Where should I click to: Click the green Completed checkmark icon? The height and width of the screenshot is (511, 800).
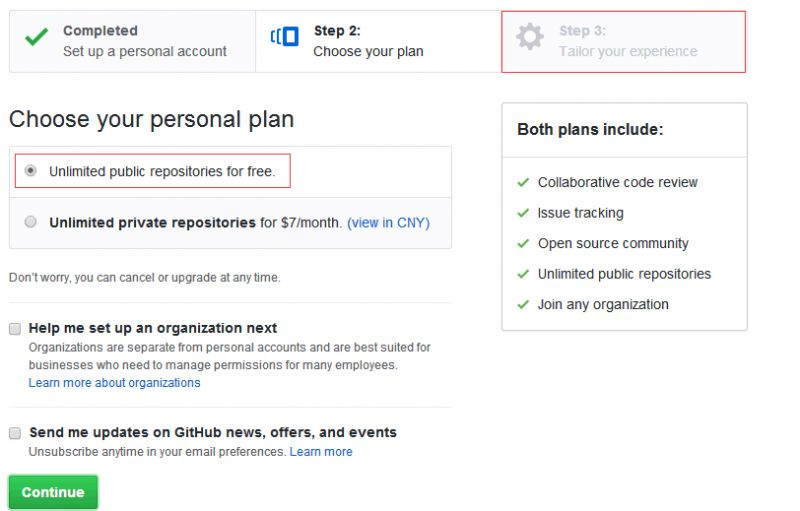[37, 37]
